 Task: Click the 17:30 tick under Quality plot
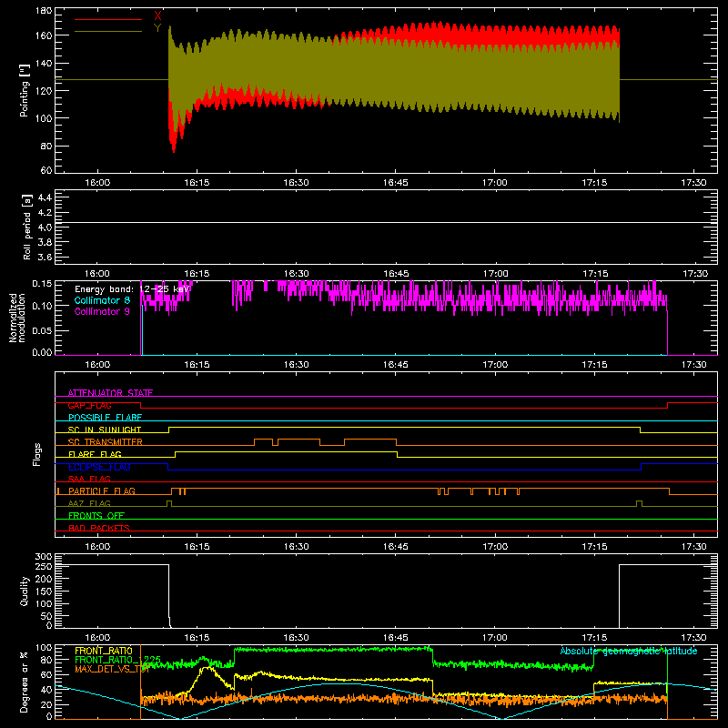click(x=693, y=638)
